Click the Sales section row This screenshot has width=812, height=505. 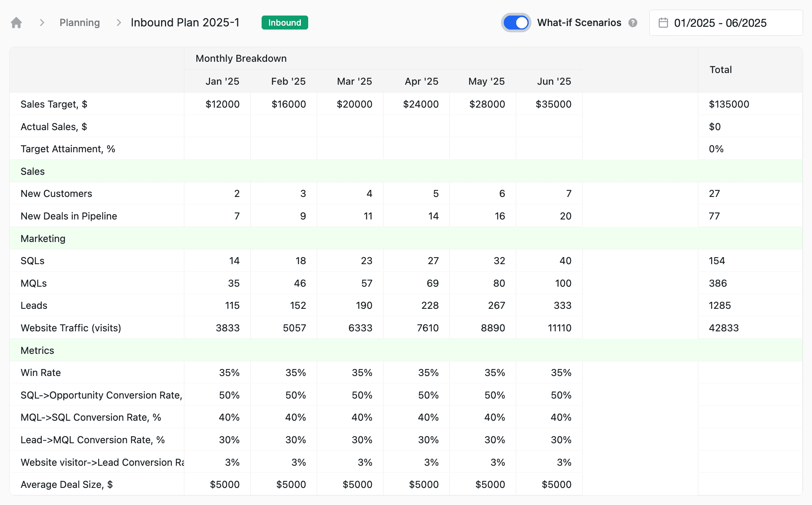tap(406, 171)
